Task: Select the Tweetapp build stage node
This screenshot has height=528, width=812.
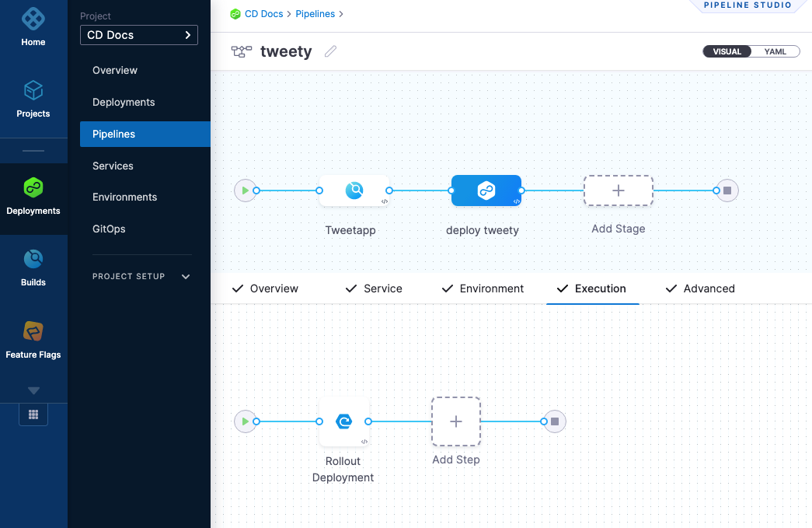Action: click(354, 191)
